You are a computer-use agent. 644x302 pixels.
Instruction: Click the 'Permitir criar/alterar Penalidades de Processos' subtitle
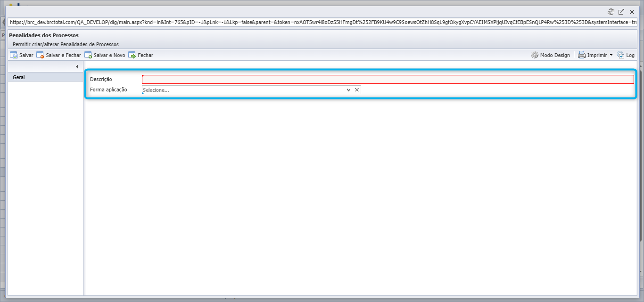[66, 44]
